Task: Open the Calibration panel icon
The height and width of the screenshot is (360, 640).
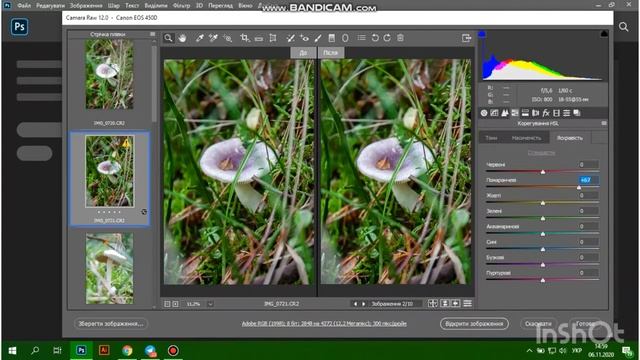Action: click(556, 113)
